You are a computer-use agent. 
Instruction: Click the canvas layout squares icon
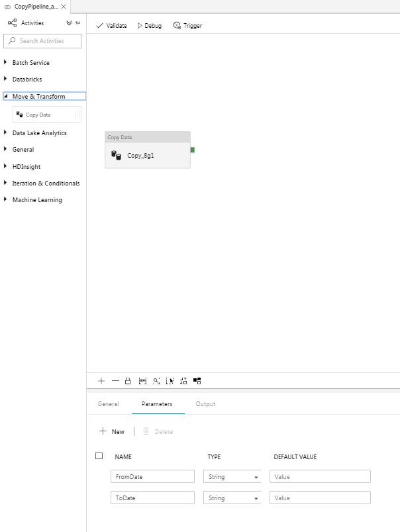pyautogui.click(x=197, y=381)
